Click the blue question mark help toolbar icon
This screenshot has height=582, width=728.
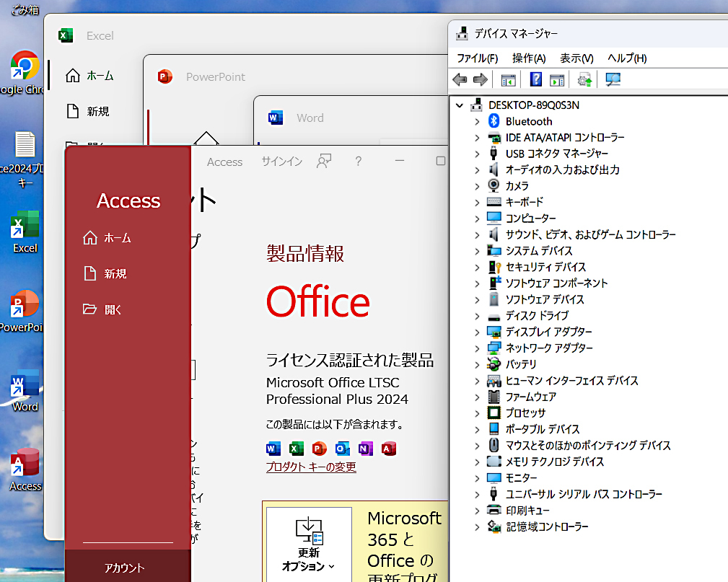click(x=536, y=79)
